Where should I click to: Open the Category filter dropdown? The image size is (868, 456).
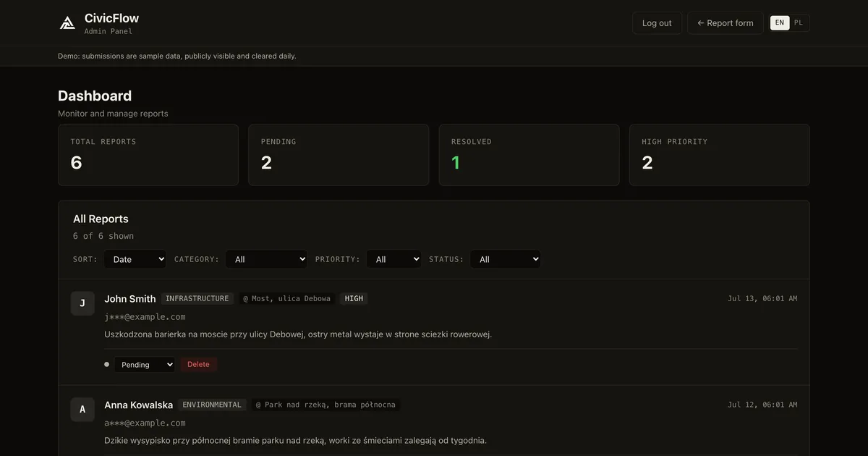click(266, 259)
